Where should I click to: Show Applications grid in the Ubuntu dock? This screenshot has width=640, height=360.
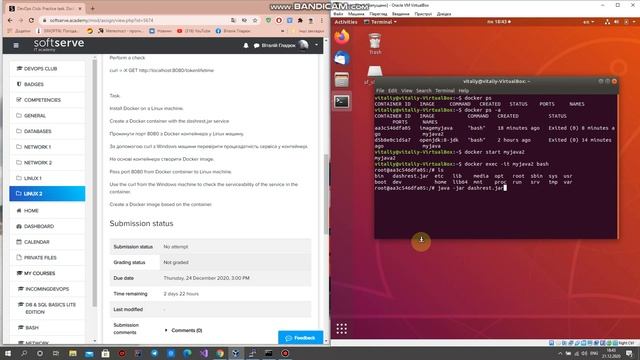coord(342,329)
